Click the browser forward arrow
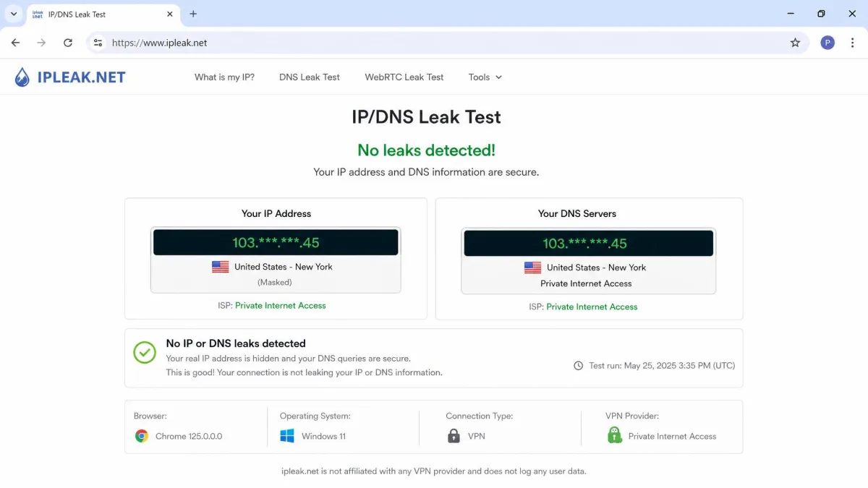868x488 pixels. [41, 43]
